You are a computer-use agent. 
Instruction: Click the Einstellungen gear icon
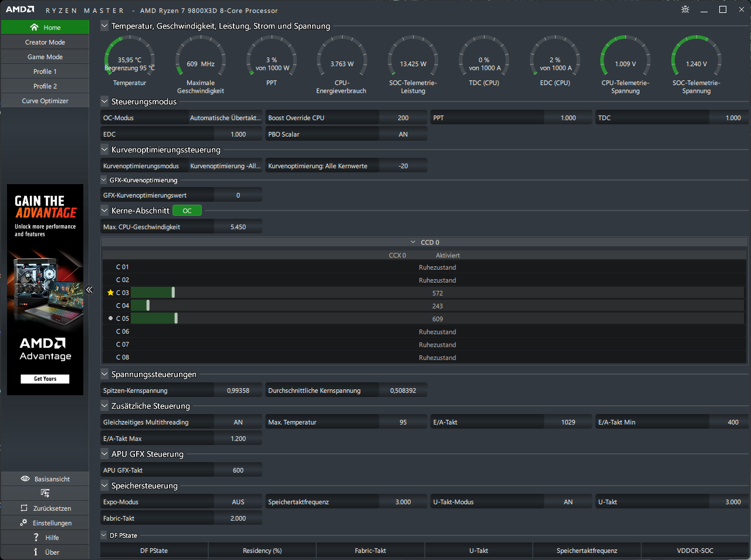point(23,522)
